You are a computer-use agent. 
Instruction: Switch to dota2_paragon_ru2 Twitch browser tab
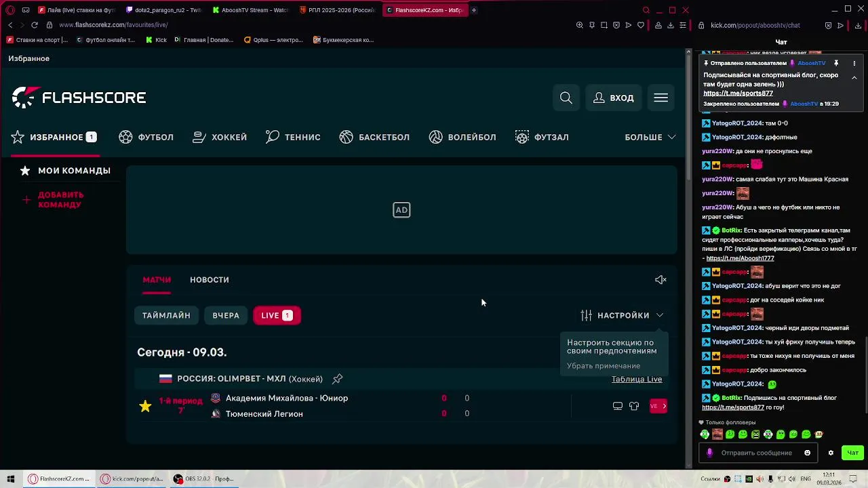click(165, 10)
